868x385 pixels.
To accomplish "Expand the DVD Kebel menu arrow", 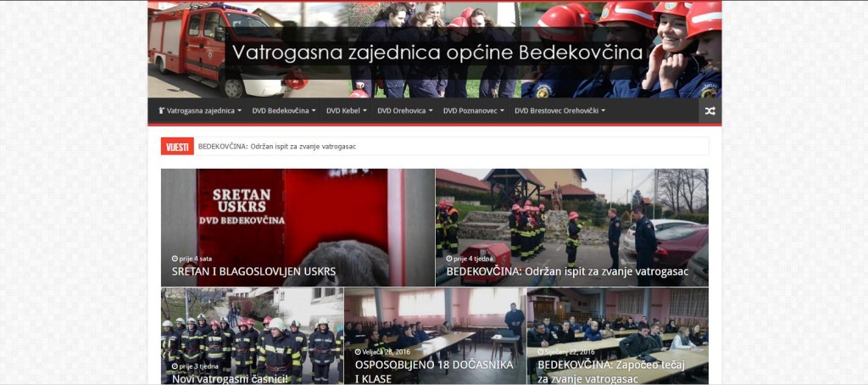I will (364, 111).
